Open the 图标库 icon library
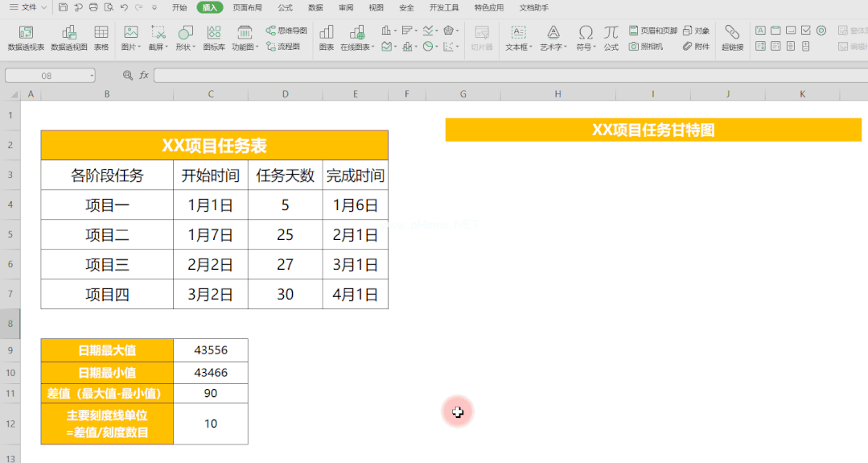The height and width of the screenshot is (463, 868). tap(214, 38)
